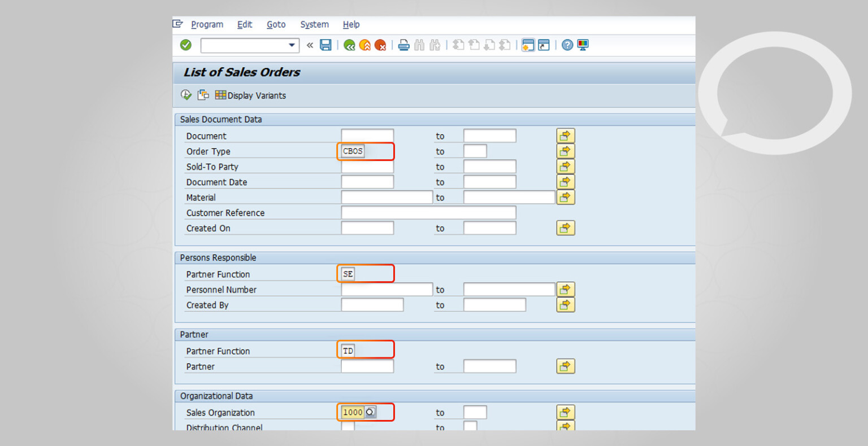Viewport: 868px width, 446px height.
Task: Open multiple selection for Sales Organization
Action: (x=565, y=413)
